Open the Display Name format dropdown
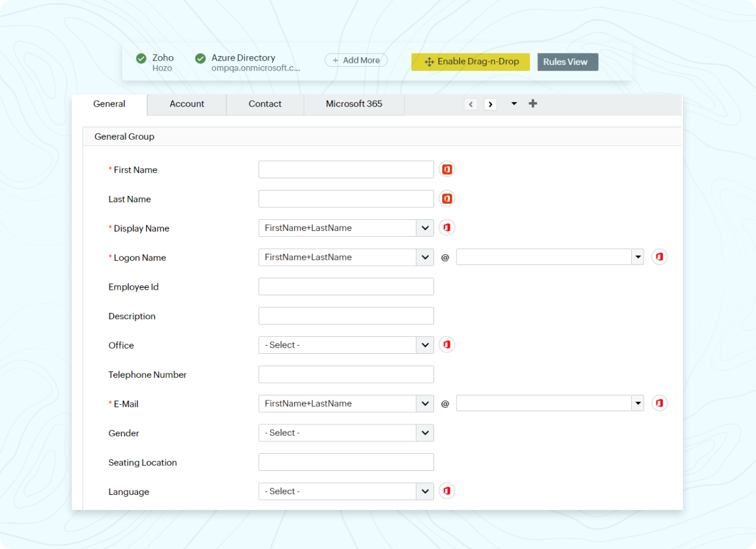 (425, 227)
